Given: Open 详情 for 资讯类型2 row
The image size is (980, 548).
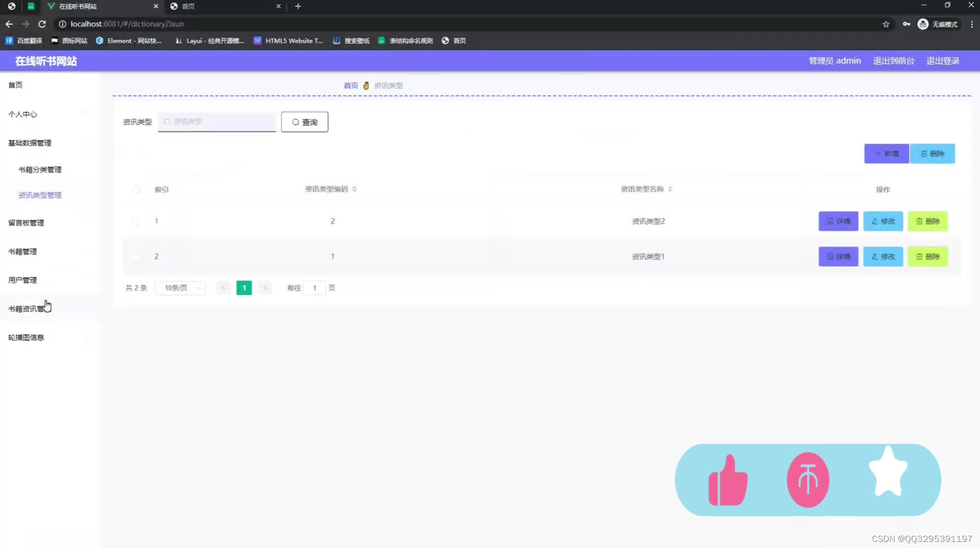Looking at the screenshot, I should coord(838,221).
